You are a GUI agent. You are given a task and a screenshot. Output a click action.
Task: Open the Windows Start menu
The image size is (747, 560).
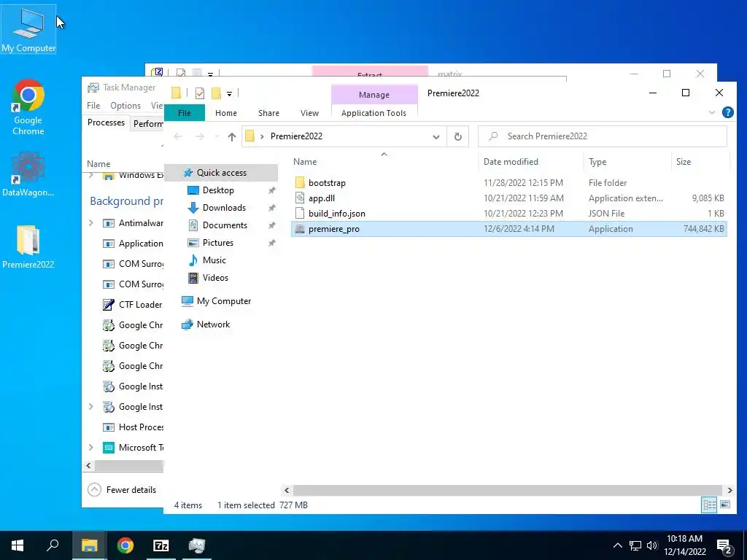tap(18, 545)
